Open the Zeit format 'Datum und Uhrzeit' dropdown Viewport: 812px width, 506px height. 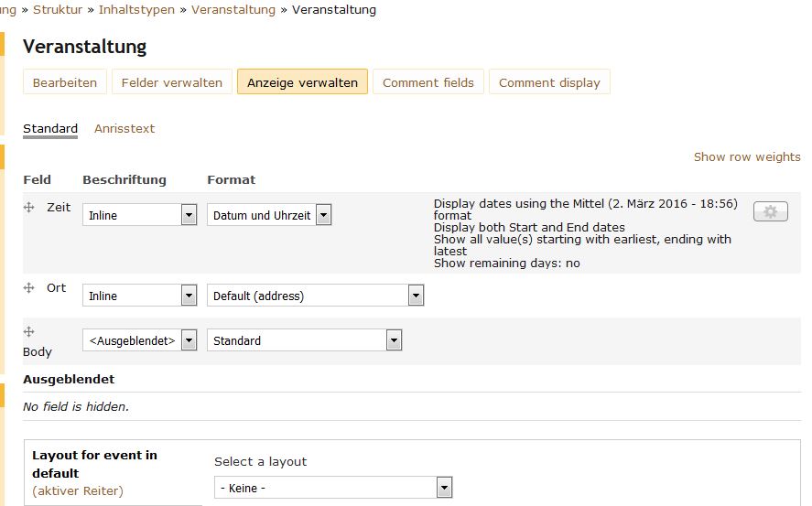pyautogui.click(x=268, y=215)
